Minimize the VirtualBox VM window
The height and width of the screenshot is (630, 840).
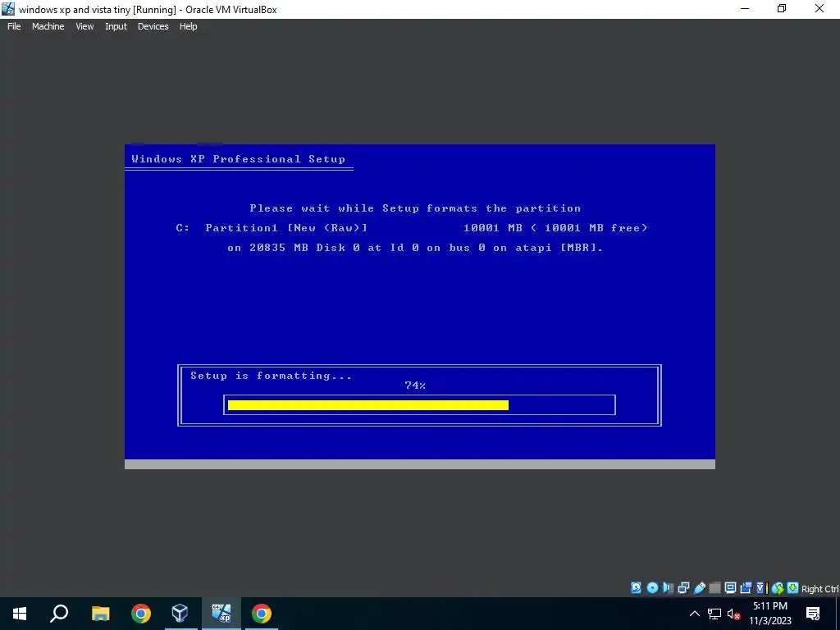pos(744,8)
